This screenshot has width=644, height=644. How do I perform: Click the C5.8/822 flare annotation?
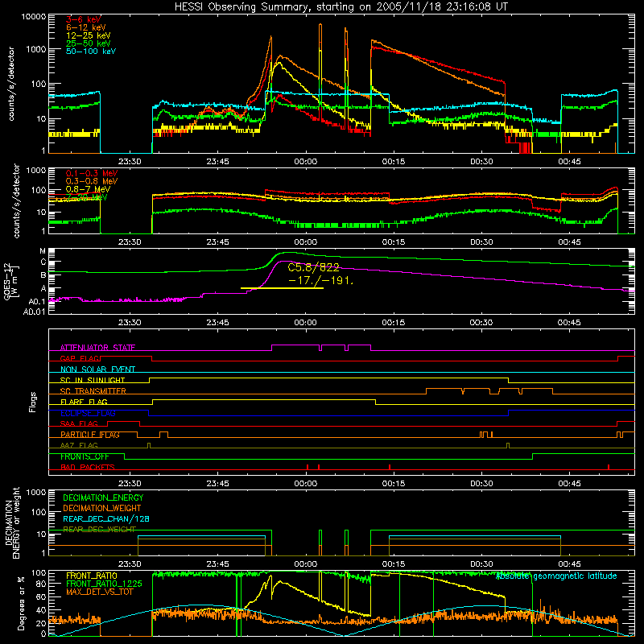(314, 268)
